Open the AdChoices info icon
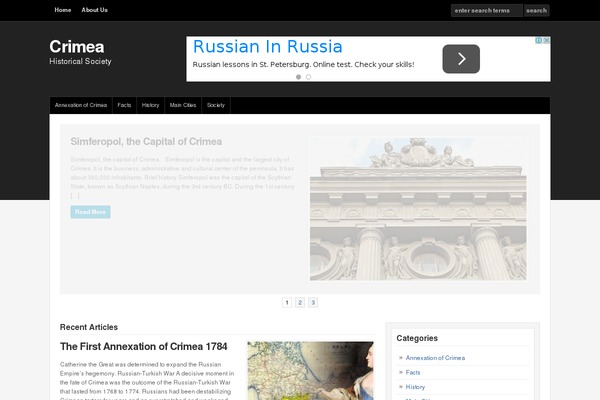 point(538,40)
